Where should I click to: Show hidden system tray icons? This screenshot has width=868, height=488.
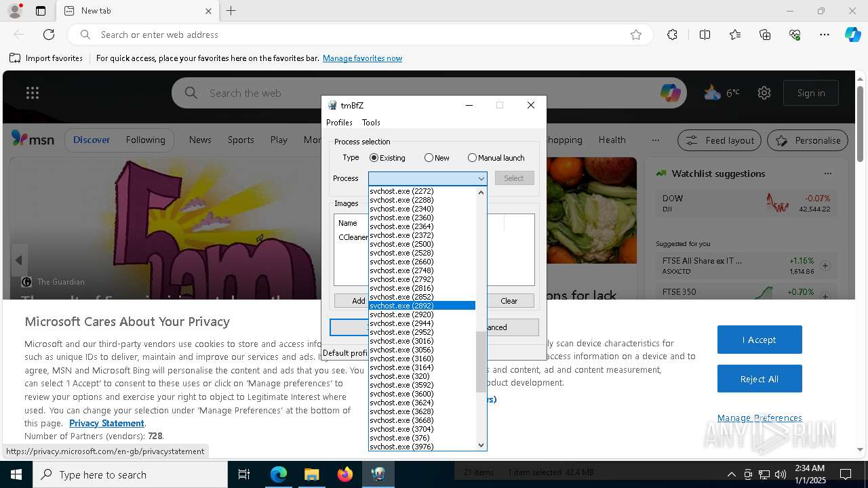point(731,474)
